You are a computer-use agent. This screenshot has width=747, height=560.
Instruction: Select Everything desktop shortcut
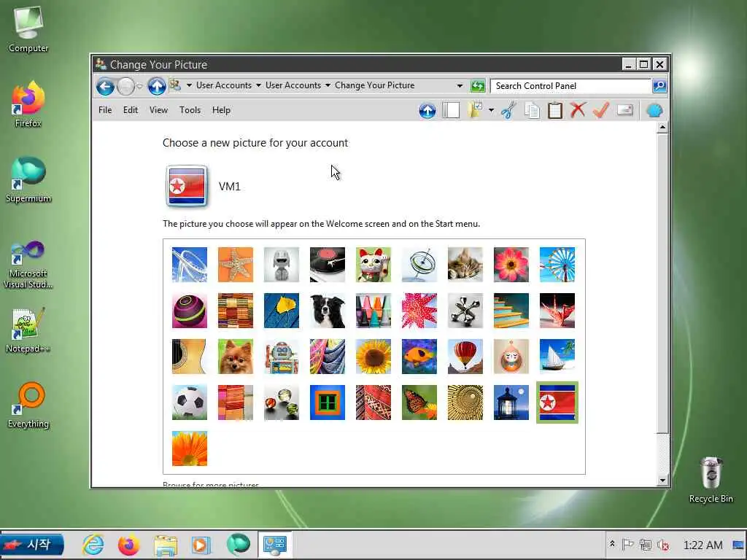pos(28,405)
